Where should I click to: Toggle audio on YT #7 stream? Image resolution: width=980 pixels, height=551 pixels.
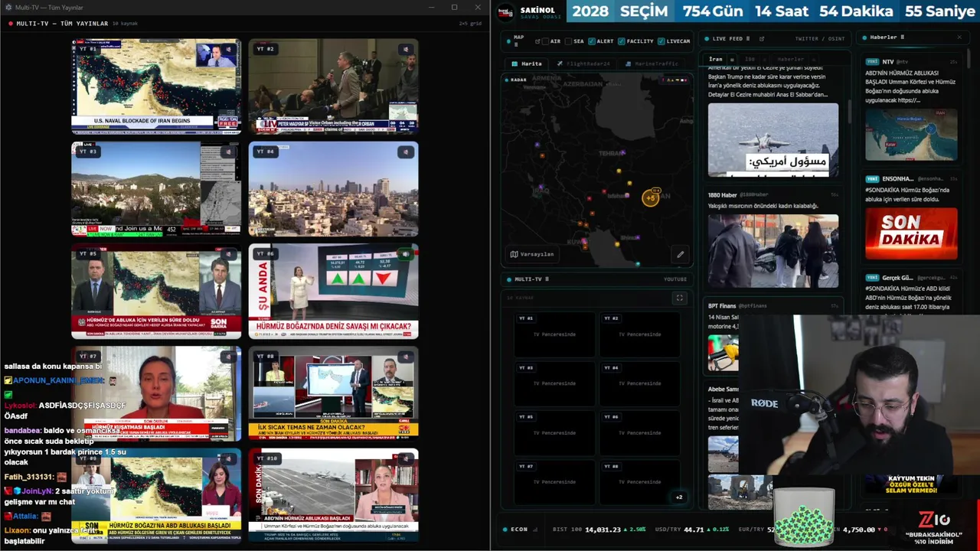[x=229, y=356]
